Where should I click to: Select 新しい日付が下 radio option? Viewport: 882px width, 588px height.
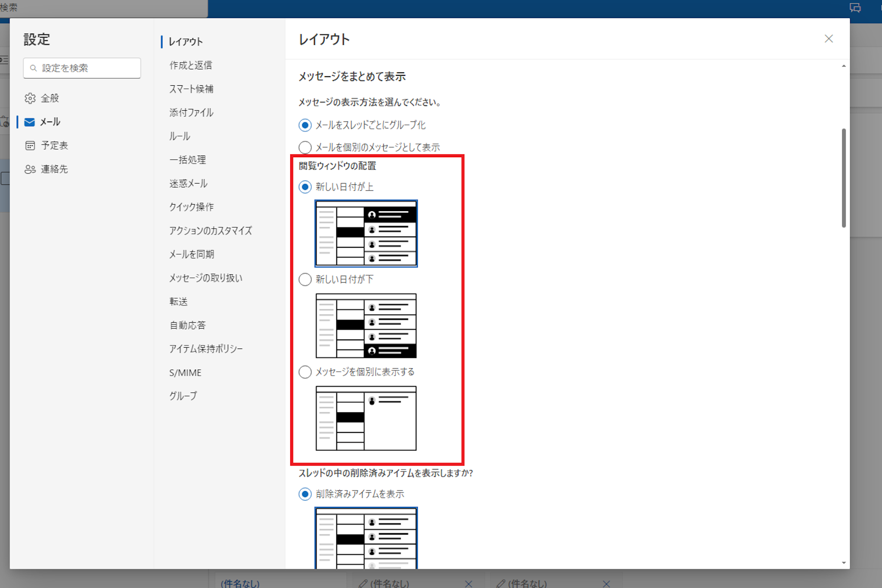click(x=305, y=280)
